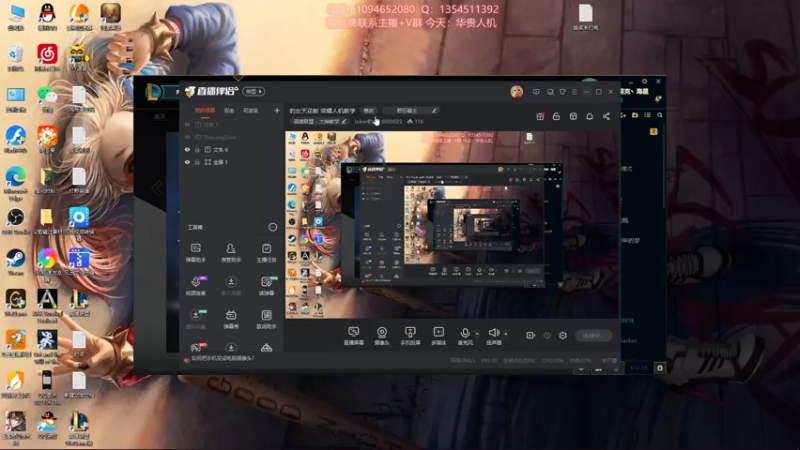Toggle lock on 文本 6 layer
The width and height of the screenshot is (800, 450).
(197, 149)
